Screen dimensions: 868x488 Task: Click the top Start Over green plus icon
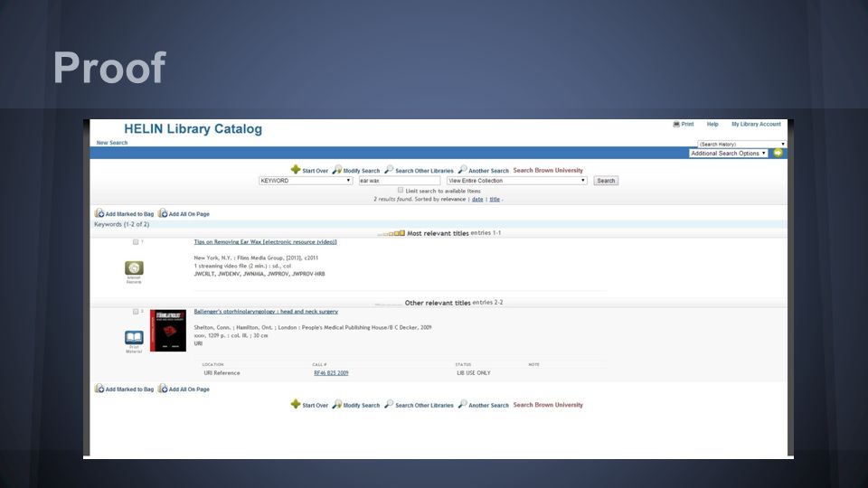tap(296, 170)
